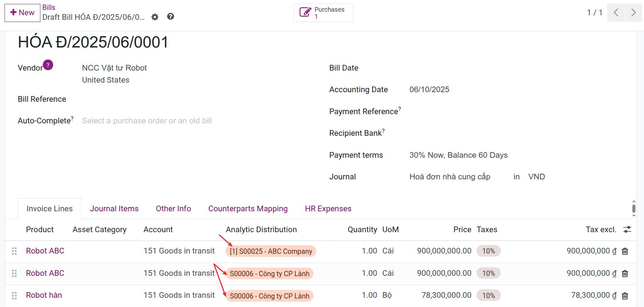
Task: Open analytic tag on Robot hàn line
Action: (x=270, y=296)
